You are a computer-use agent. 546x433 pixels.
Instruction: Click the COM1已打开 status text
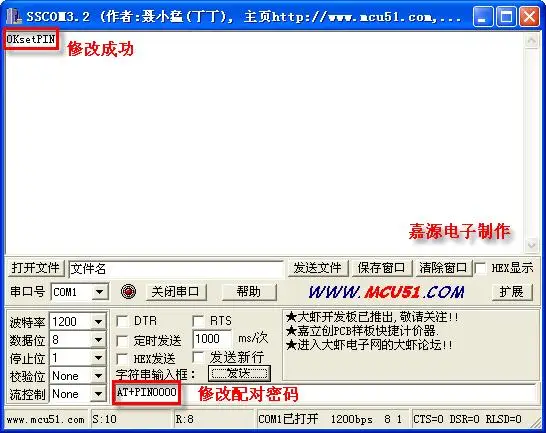click(288, 419)
